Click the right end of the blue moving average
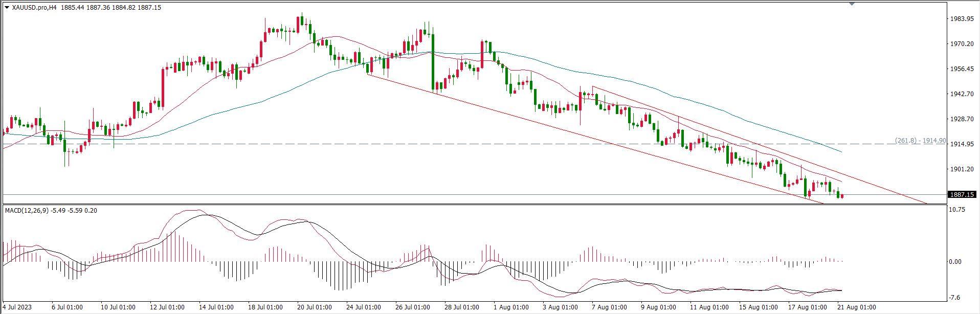Image resolution: width=980 pixels, height=314 pixels. click(x=841, y=152)
